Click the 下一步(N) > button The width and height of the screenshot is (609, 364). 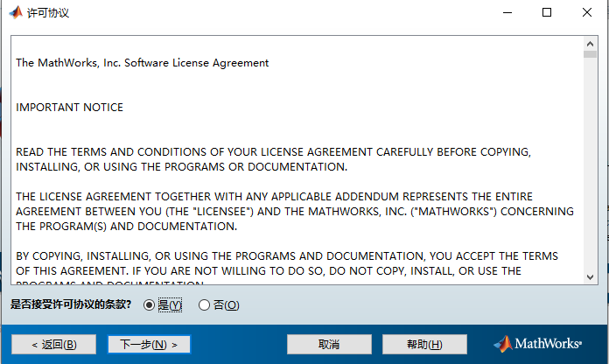pos(149,345)
